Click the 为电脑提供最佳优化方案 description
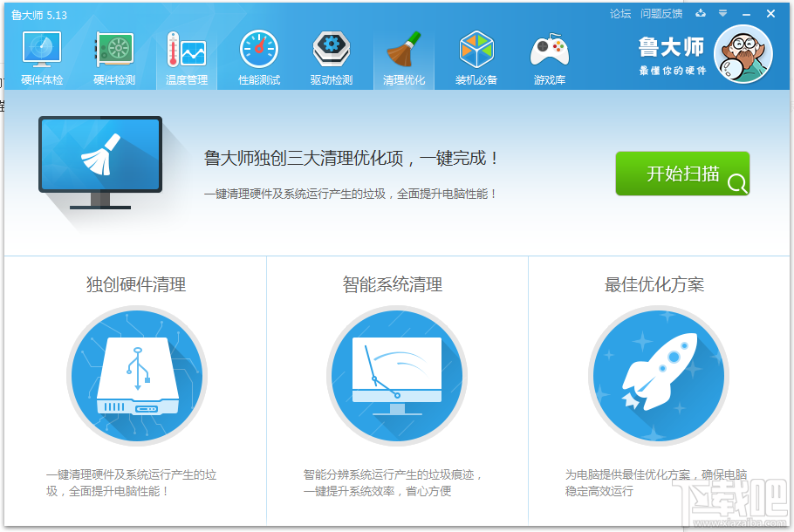Viewport: 794px width, 532px height. 656,483
